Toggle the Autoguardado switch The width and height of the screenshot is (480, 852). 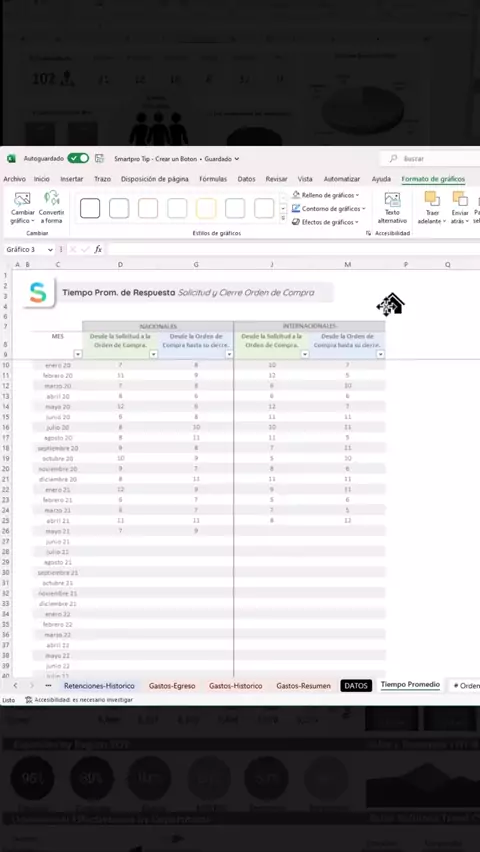tap(78, 159)
